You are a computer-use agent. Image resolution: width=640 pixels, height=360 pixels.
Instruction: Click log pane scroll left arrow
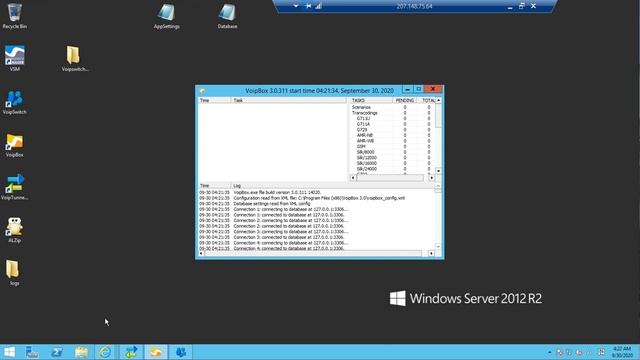pyautogui.click(x=201, y=253)
